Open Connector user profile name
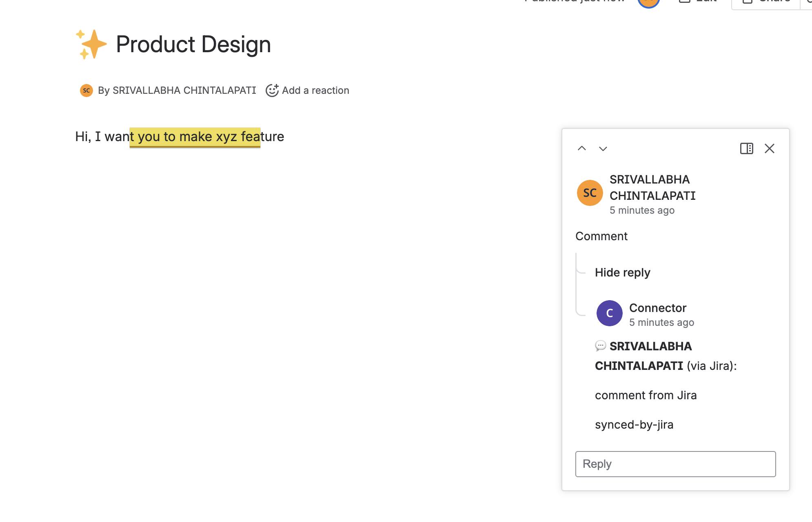Image resolution: width=812 pixels, height=522 pixels. (657, 308)
